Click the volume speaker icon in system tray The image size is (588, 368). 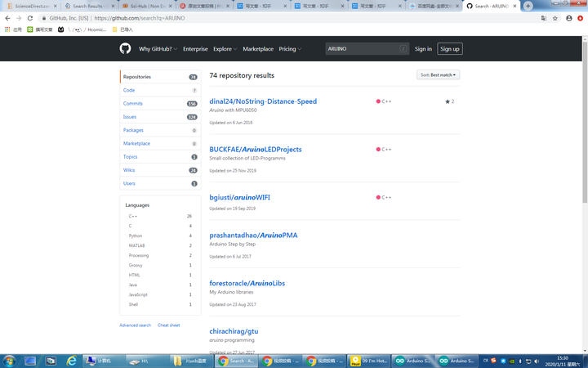(x=537, y=361)
